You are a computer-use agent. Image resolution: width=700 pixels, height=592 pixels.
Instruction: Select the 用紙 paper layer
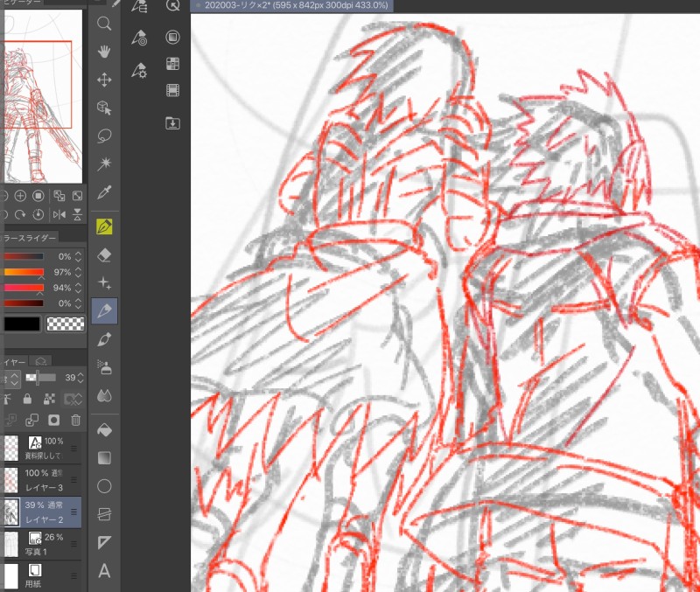click(x=40, y=576)
